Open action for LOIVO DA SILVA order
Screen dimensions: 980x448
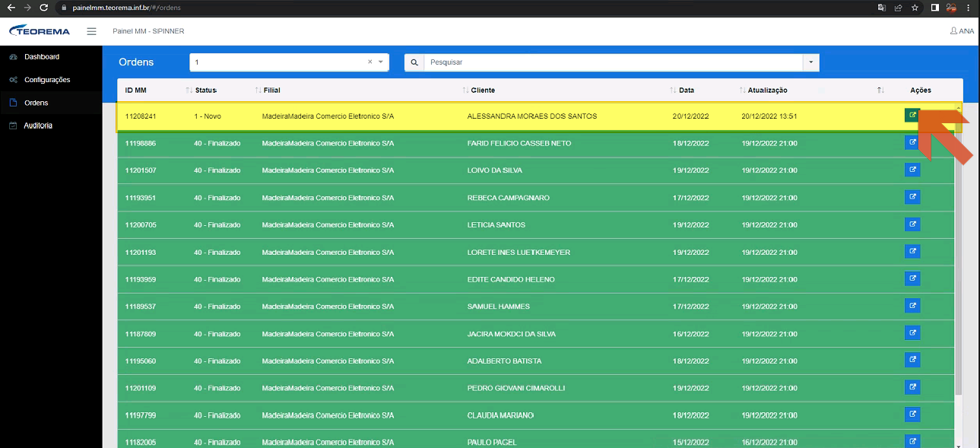(912, 170)
